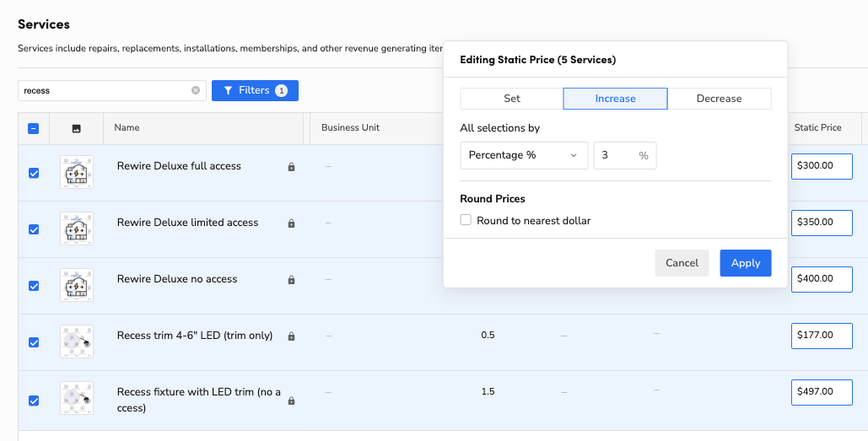The image size is (868, 441).
Task: Open thumbnail of Recess fixture with LED trim
Action: [x=77, y=398]
